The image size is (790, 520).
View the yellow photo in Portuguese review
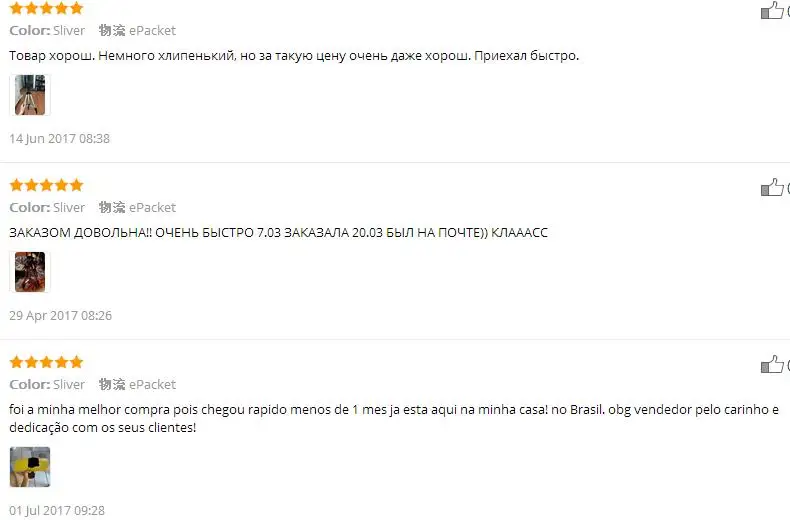(x=30, y=467)
